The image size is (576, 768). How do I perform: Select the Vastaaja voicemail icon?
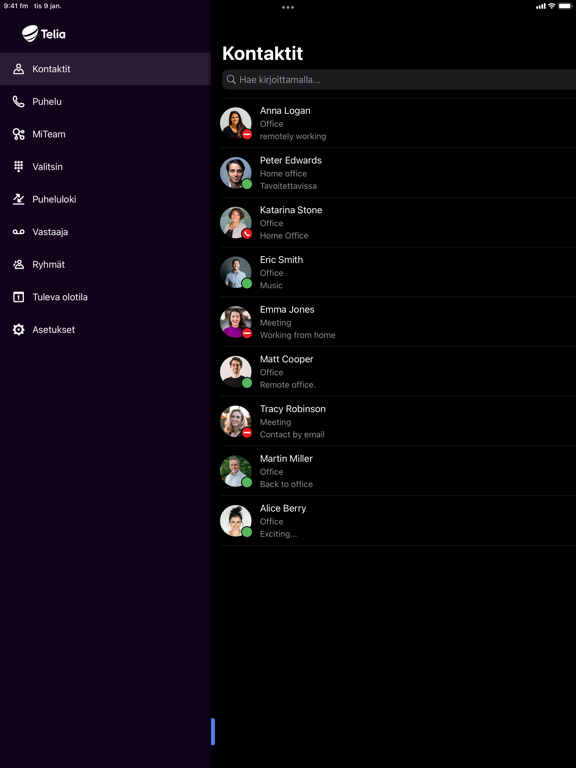(18, 232)
